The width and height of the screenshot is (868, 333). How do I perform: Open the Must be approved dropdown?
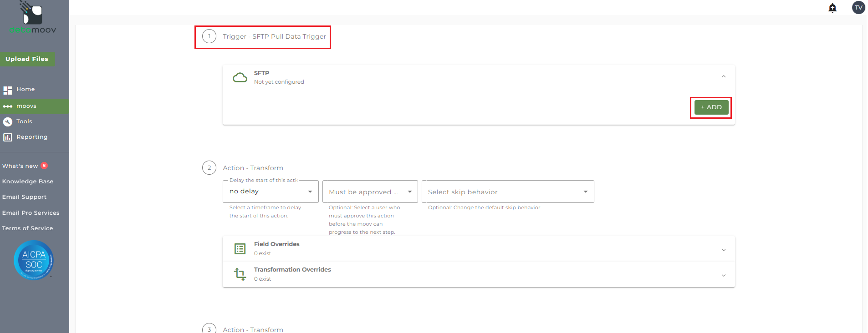click(x=370, y=192)
